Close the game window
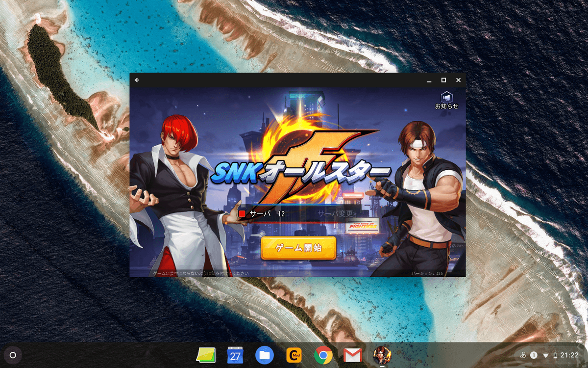588x368 pixels. point(458,80)
